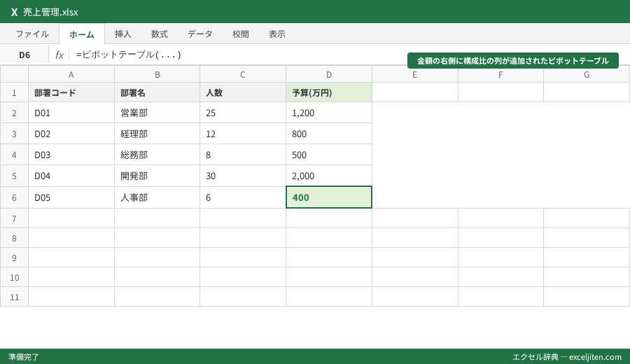Open the 数式 ribbon tab

coord(160,34)
